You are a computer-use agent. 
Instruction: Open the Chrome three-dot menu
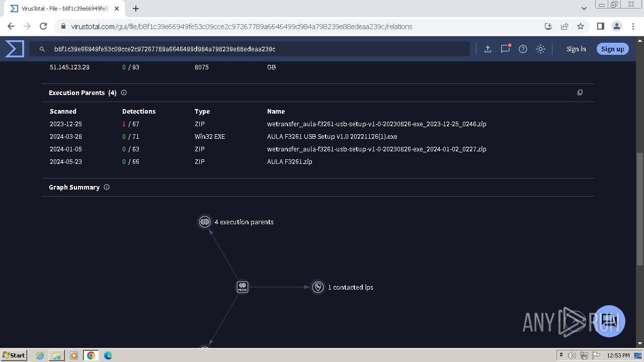(x=632, y=26)
